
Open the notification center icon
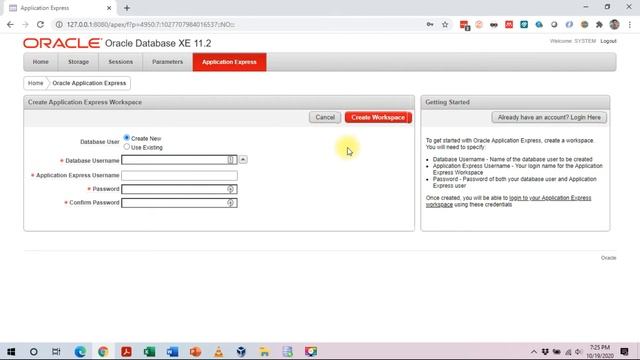coord(624,351)
